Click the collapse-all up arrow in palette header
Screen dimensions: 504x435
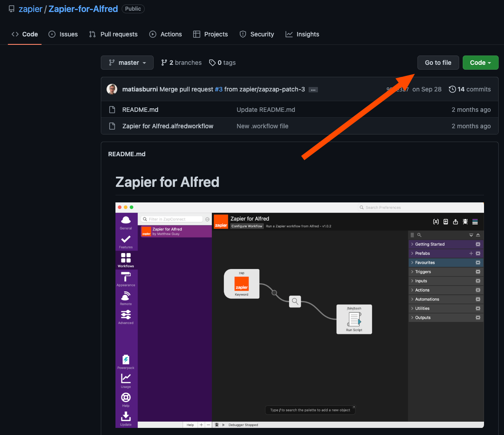click(478, 235)
